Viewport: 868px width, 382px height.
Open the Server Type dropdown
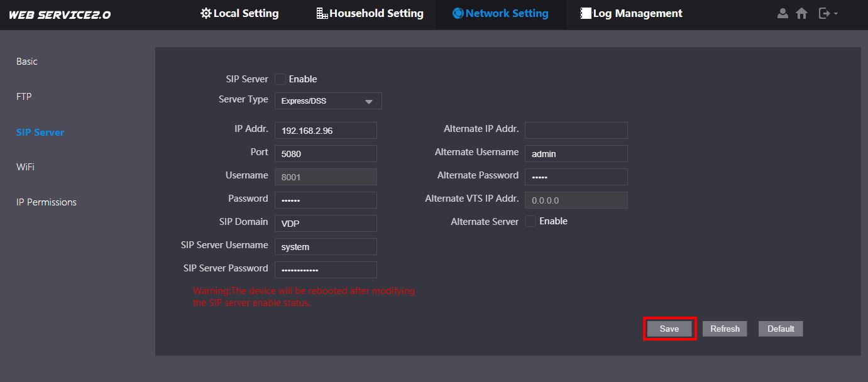click(x=328, y=101)
